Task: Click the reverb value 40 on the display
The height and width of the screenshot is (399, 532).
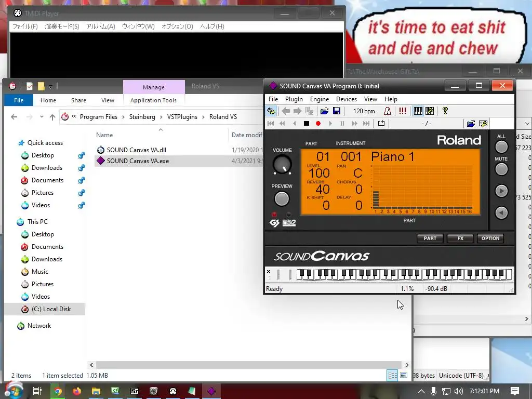Action: [322, 189]
